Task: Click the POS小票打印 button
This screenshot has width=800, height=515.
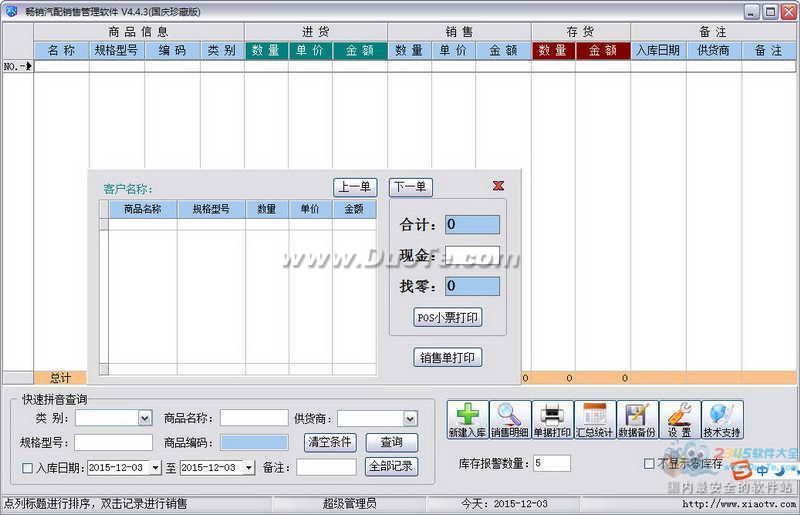Action: coord(447,317)
